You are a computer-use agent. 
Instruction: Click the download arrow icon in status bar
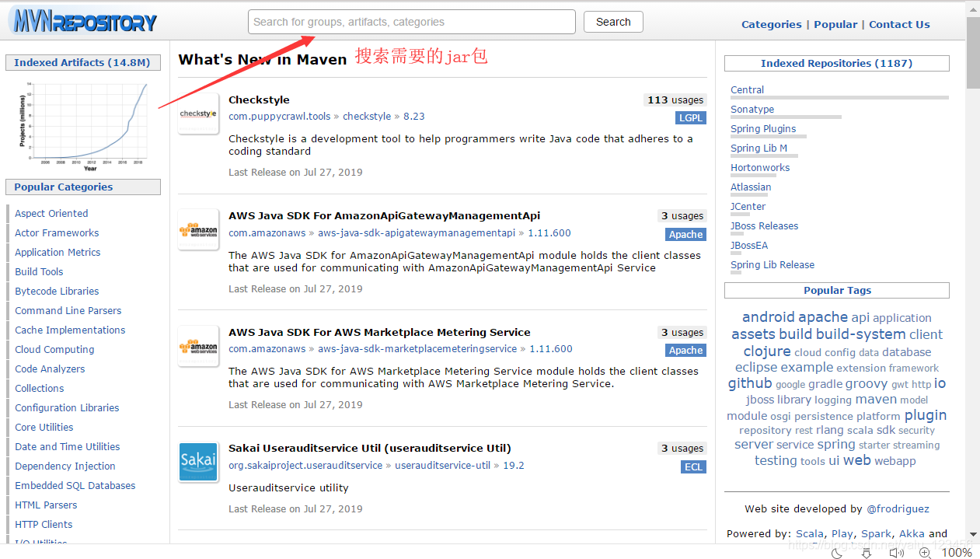pyautogui.click(x=867, y=552)
